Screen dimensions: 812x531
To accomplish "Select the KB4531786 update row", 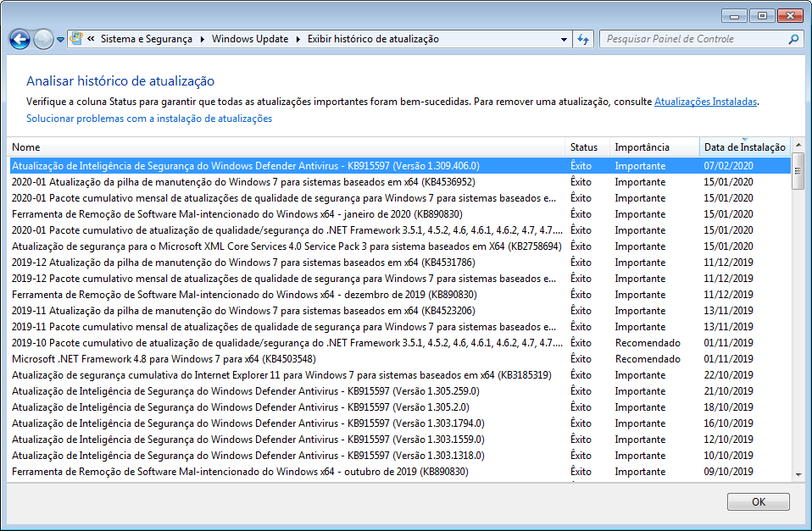I will click(400, 262).
